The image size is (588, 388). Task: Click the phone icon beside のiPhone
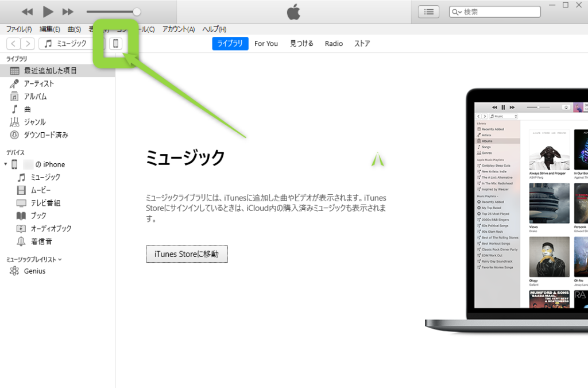(x=14, y=164)
